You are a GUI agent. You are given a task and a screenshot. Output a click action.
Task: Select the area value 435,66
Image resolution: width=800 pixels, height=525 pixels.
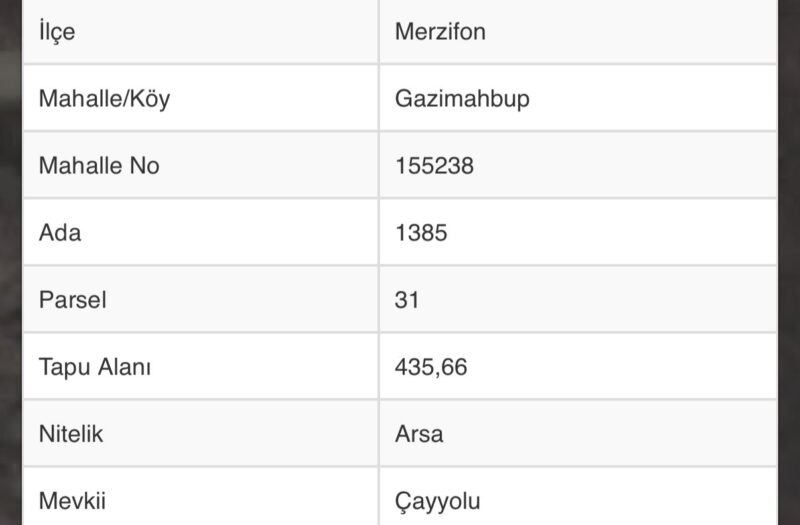coord(431,367)
